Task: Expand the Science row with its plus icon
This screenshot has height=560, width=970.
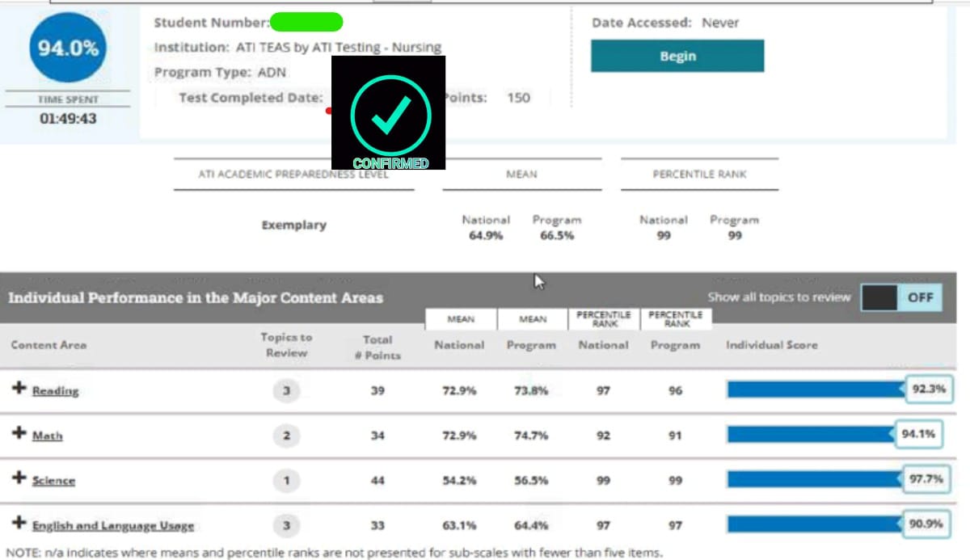Action: 19,478
